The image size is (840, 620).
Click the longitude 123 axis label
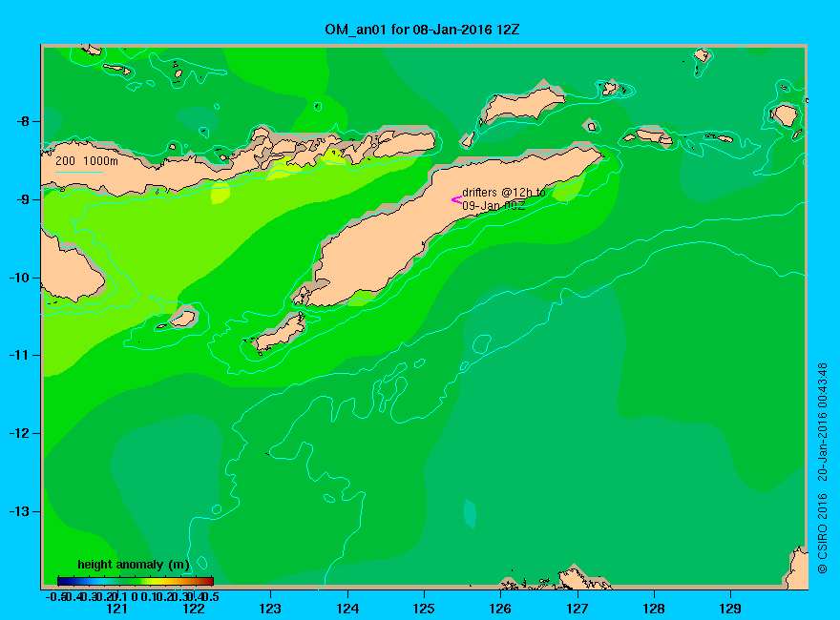point(270,609)
